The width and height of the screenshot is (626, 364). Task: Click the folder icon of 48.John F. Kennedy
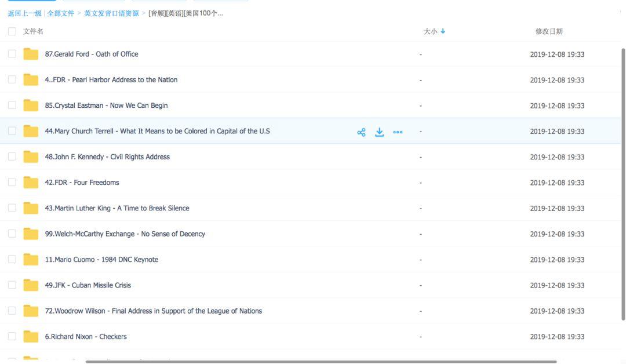point(31,157)
